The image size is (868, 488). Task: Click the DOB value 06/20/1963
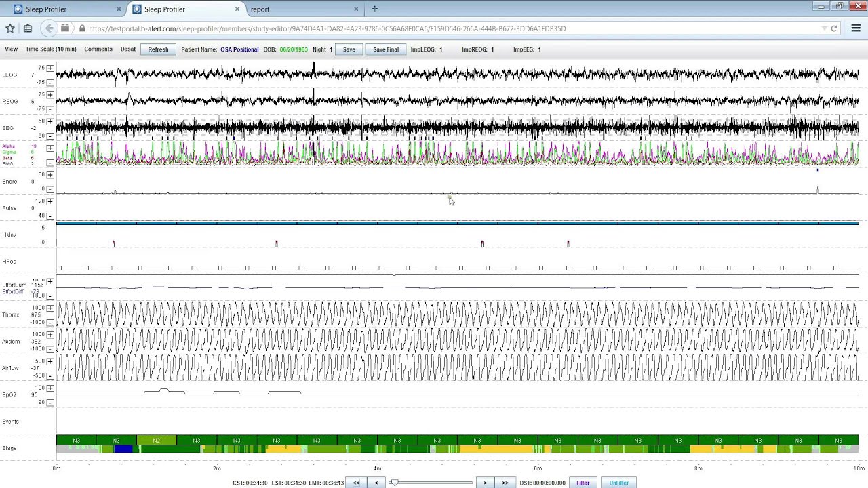tap(294, 49)
